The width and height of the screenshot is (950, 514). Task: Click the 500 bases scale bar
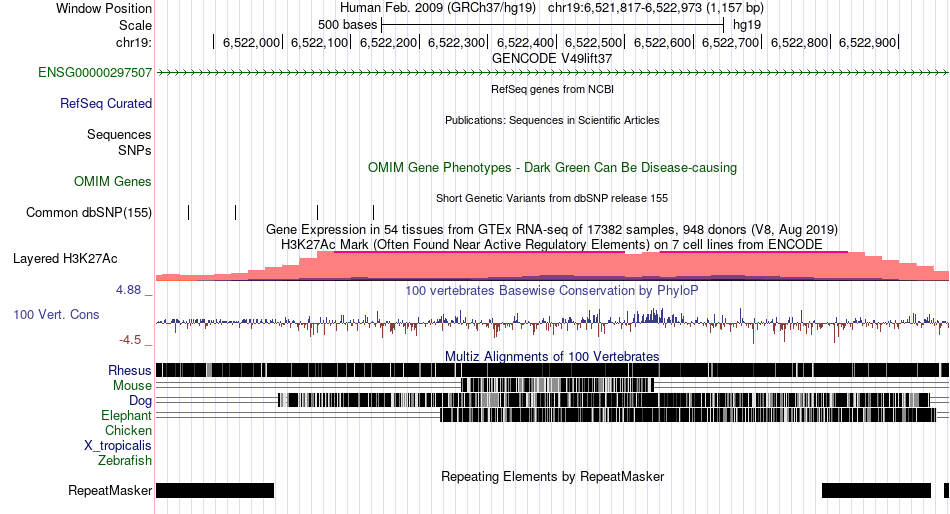click(x=553, y=25)
